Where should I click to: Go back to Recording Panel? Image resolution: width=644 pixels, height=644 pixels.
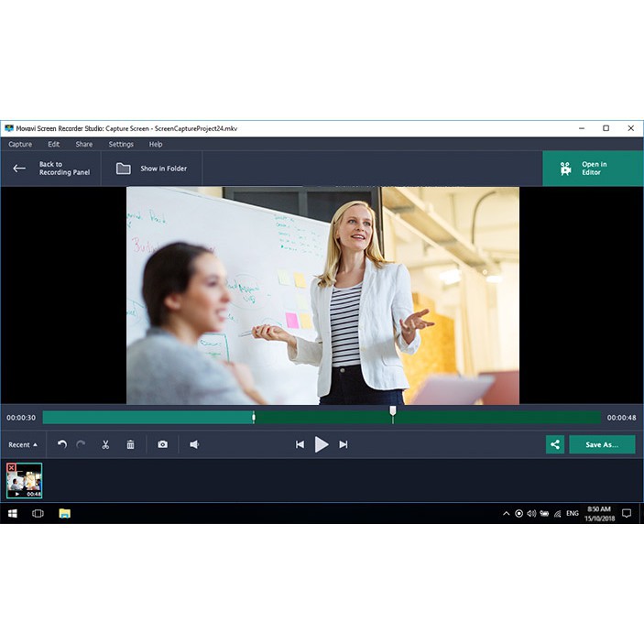[52, 169]
